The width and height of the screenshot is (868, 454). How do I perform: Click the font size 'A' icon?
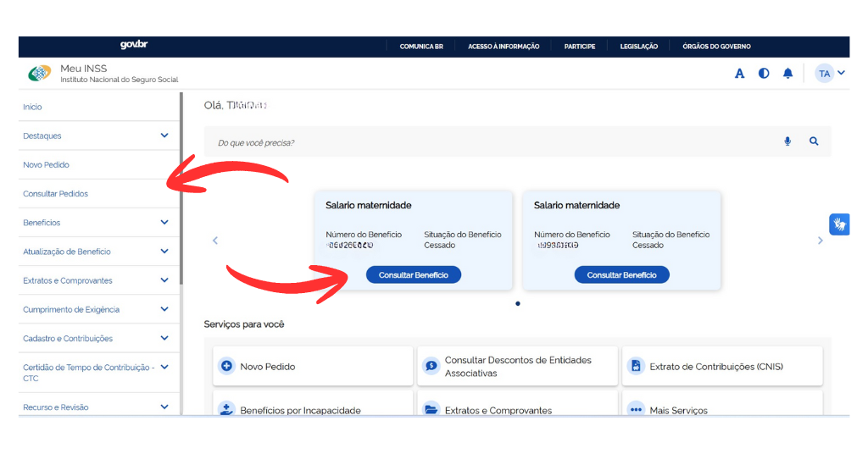pyautogui.click(x=739, y=74)
